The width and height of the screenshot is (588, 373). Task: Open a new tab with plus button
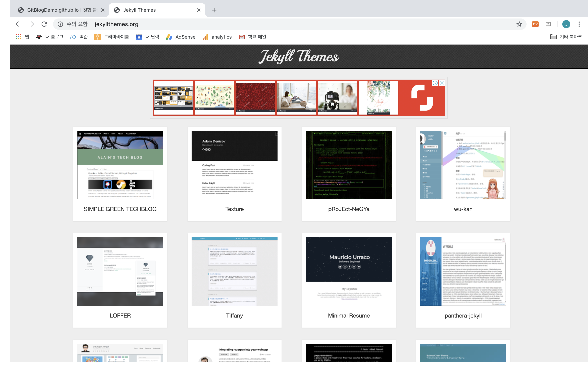(214, 10)
